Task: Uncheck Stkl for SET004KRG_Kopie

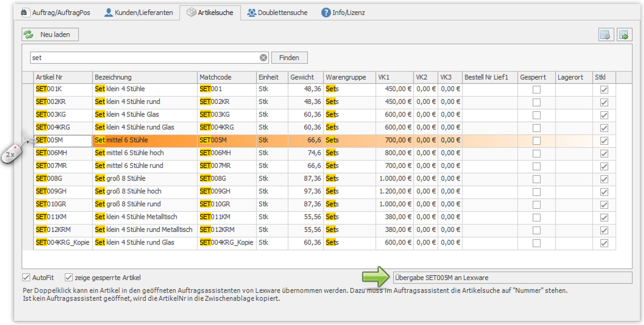Action: (x=604, y=243)
